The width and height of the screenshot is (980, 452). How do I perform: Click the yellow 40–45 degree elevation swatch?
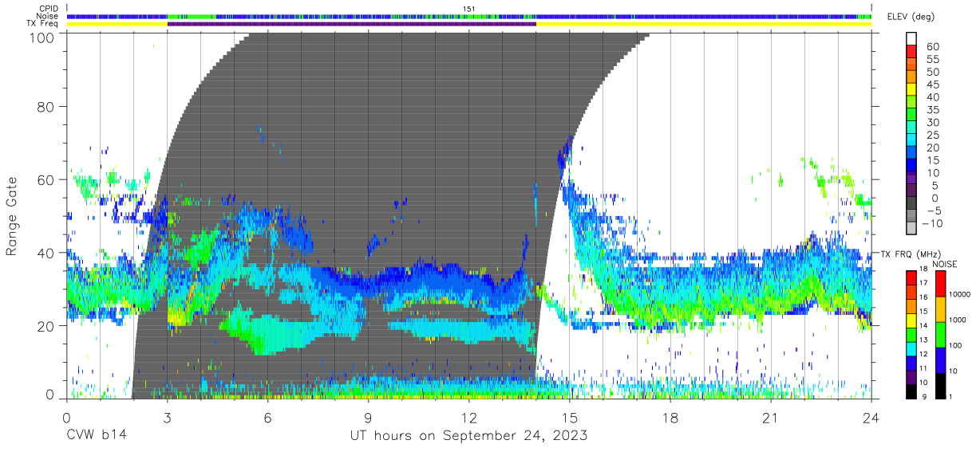tap(913, 91)
